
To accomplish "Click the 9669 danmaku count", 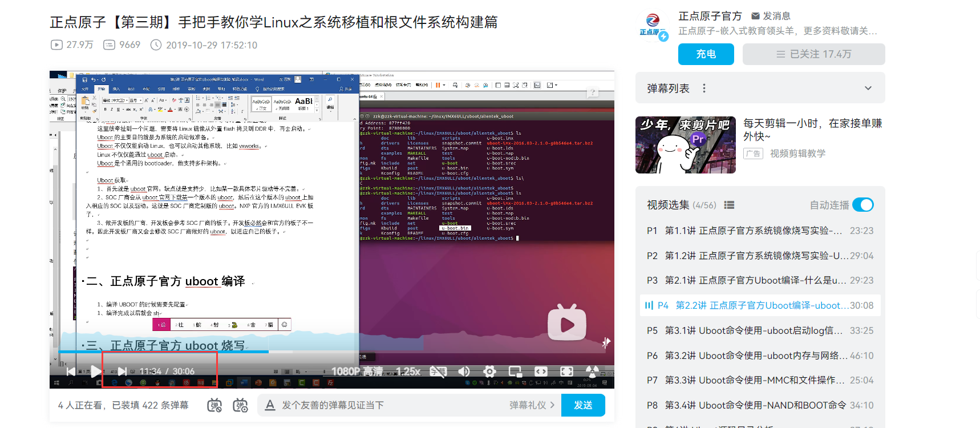I will [x=122, y=45].
